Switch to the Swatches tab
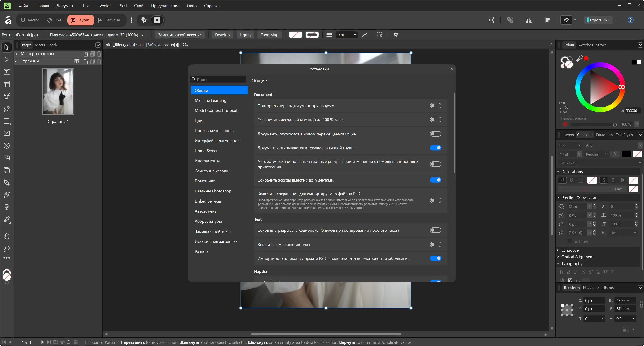Image resolution: width=644 pixels, height=346 pixels. [585, 45]
